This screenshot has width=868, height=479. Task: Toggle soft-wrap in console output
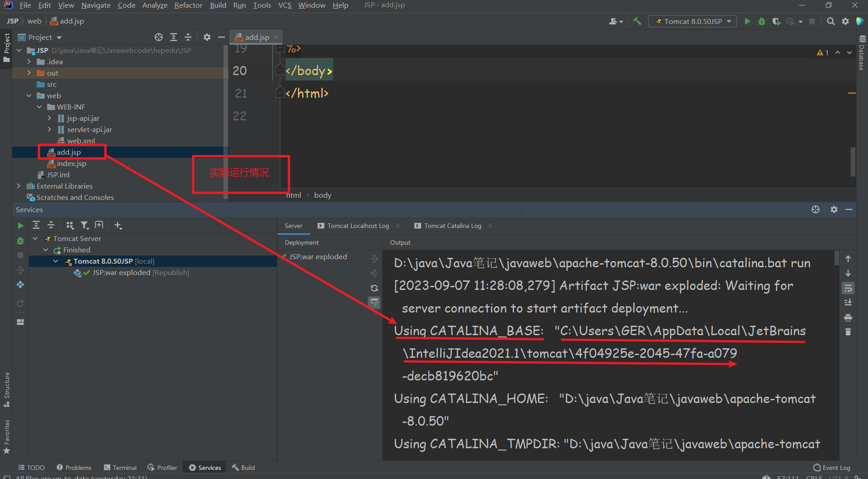point(848,288)
